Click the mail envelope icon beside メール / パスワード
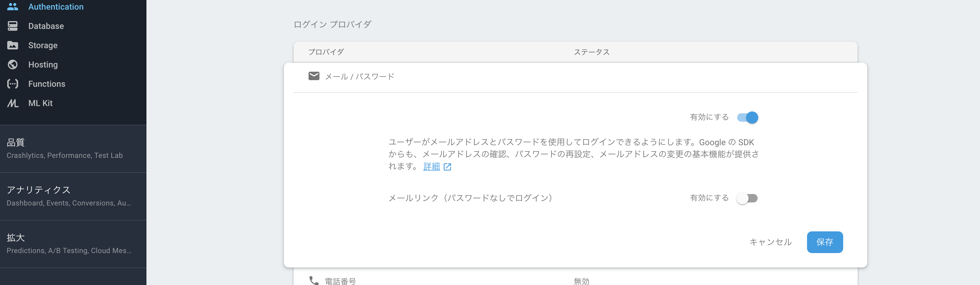 click(x=313, y=76)
